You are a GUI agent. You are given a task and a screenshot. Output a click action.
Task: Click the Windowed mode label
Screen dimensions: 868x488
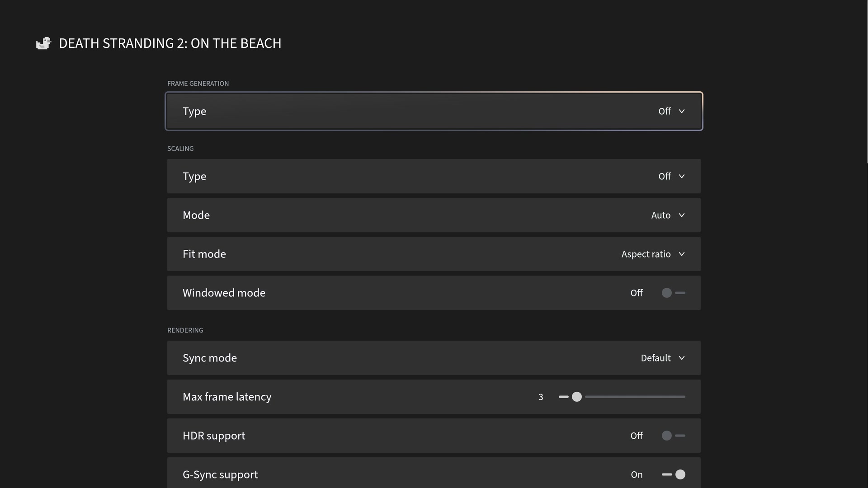click(224, 293)
